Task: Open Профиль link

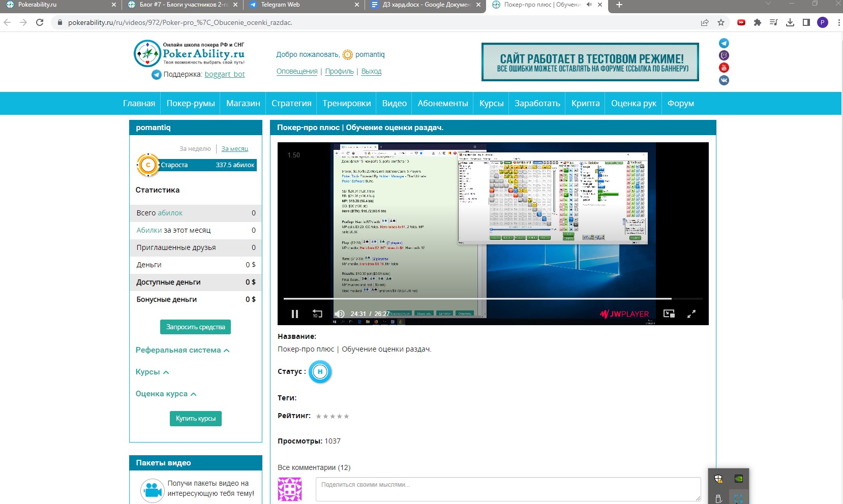Action: coord(339,71)
